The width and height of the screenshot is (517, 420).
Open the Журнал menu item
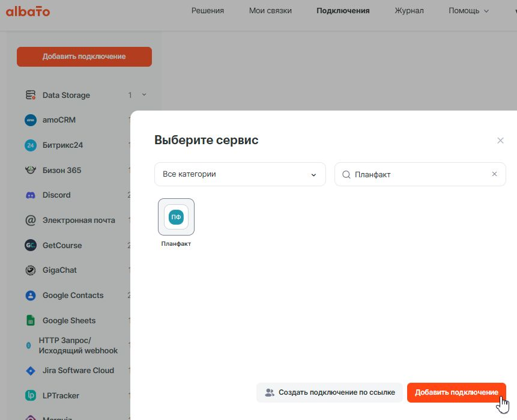(x=409, y=11)
